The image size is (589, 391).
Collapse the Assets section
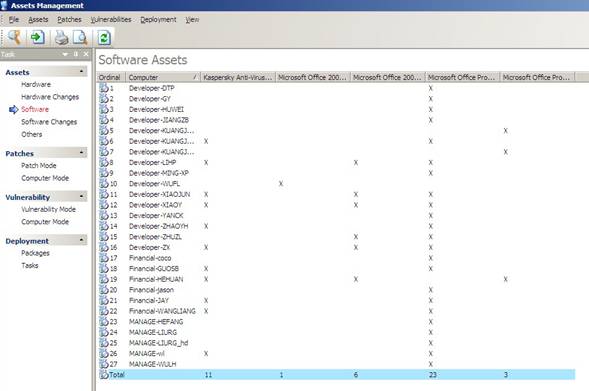[x=82, y=71]
